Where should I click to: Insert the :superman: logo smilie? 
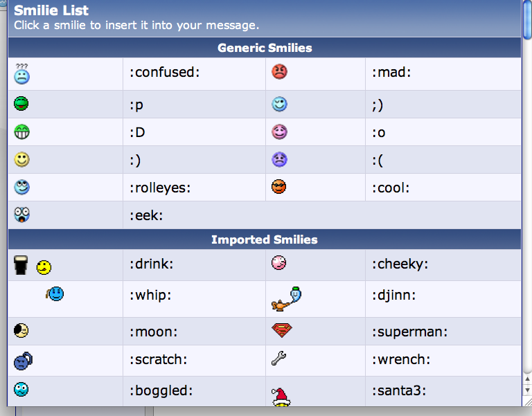282,330
